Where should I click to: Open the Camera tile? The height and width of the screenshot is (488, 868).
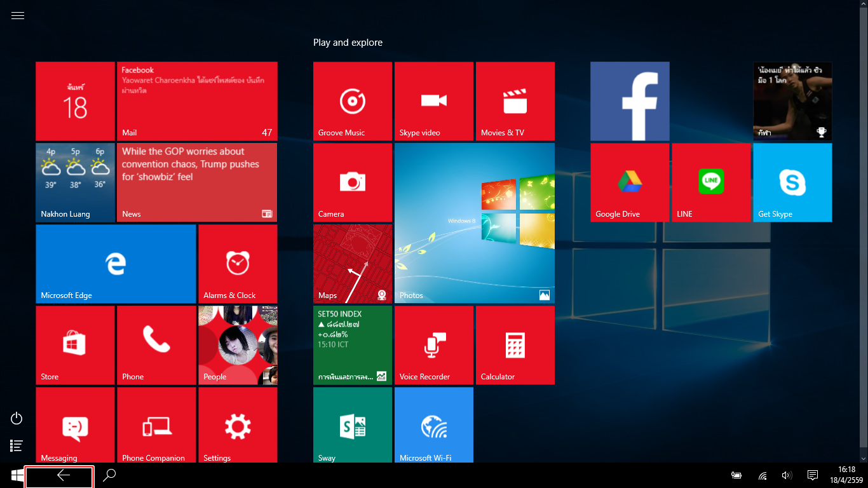pyautogui.click(x=353, y=182)
